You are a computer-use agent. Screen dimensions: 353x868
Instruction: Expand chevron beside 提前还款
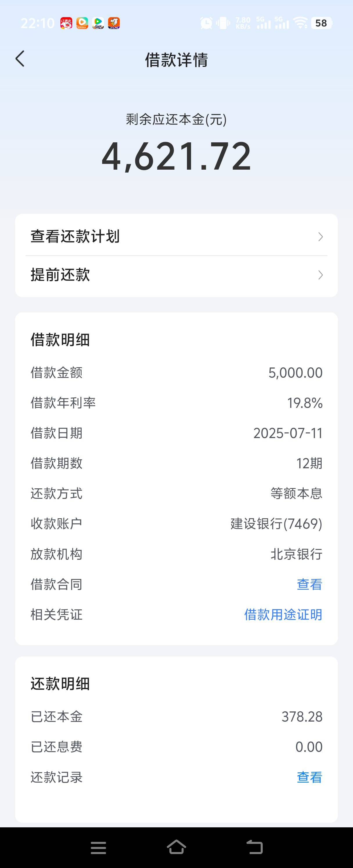(x=321, y=275)
